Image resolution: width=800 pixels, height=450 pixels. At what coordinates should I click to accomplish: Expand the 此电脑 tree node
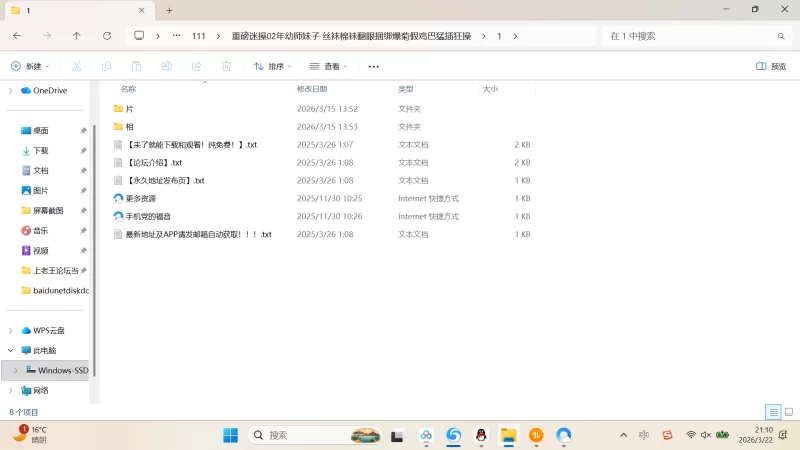click(11, 351)
